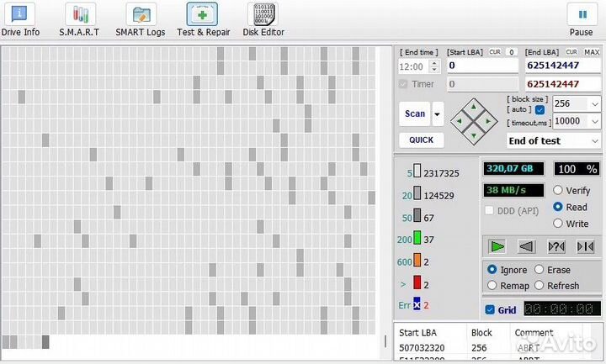The image size is (606, 364).
Task: Click the reverse scan direction button
Action: (526, 246)
